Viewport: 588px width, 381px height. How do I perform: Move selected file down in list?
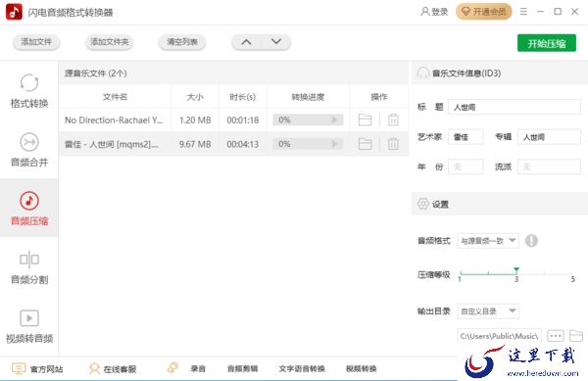[276, 42]
